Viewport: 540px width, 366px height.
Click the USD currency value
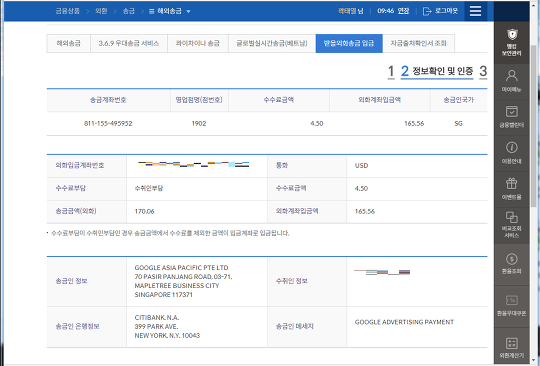pyautogui.click(x=361, y=166)
